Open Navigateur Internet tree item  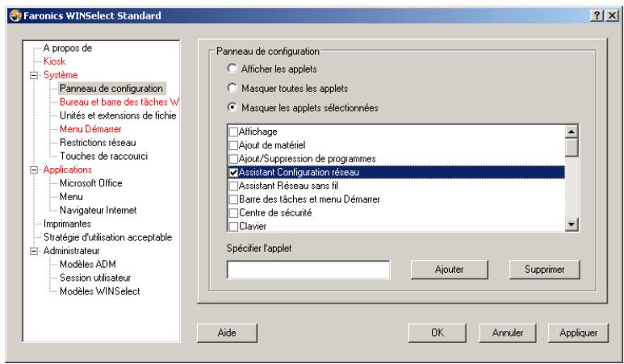(98, 210)
